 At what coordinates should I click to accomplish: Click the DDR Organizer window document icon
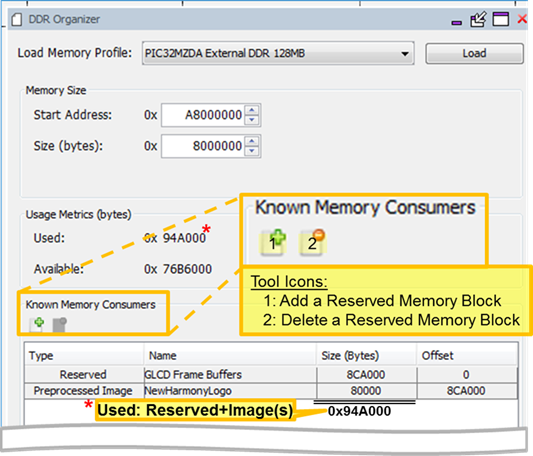(17, 19)
